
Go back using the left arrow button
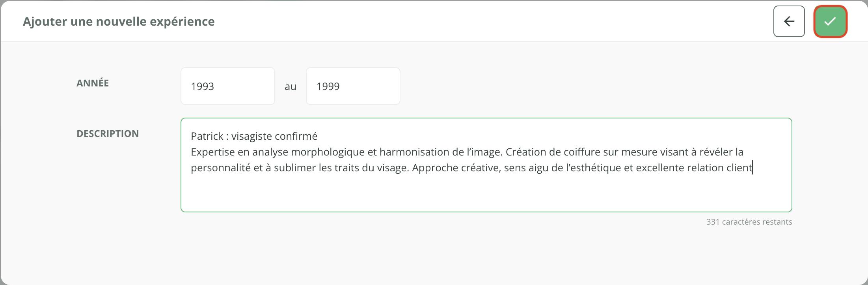tap(789, 21)
